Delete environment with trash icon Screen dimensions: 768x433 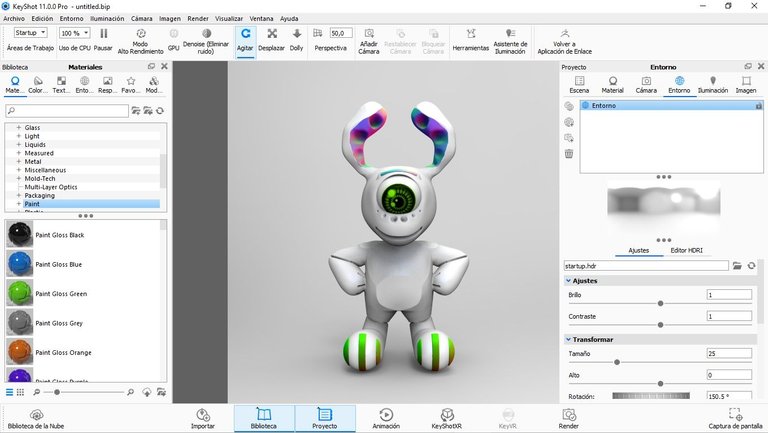pos(569,154)
